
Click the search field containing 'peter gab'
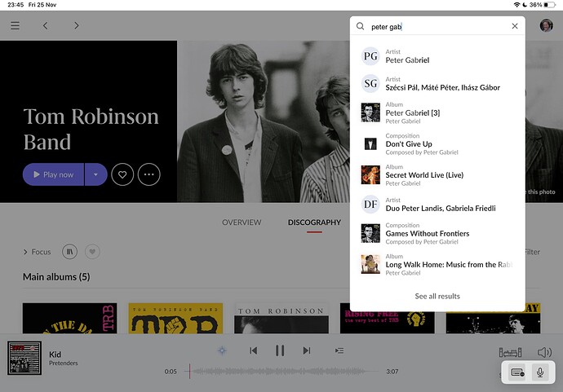tap(437, 27)
